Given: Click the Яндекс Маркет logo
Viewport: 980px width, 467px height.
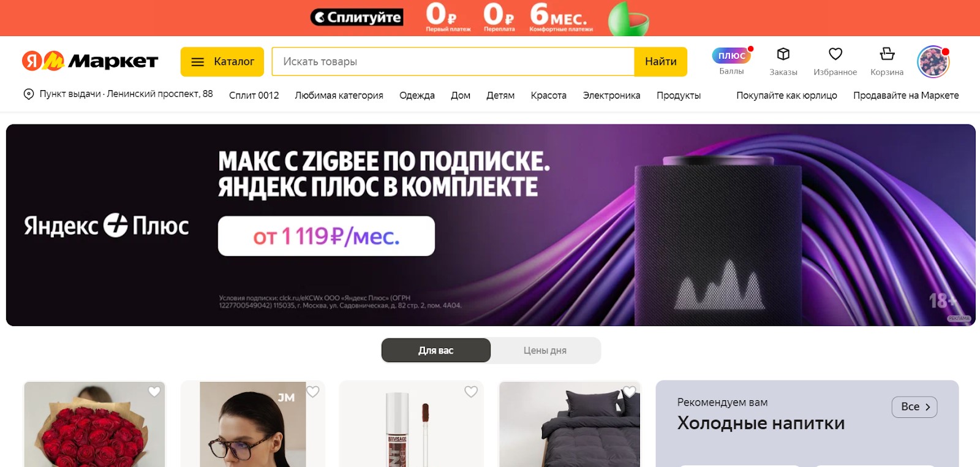Looking at the screenshot, I should point(90,61).
